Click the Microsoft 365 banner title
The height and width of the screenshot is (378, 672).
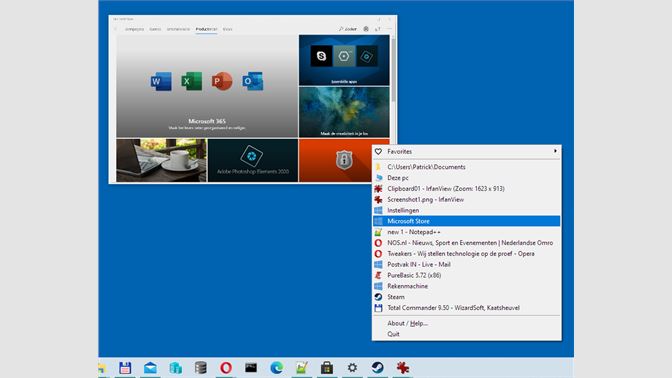click(207, 121)
